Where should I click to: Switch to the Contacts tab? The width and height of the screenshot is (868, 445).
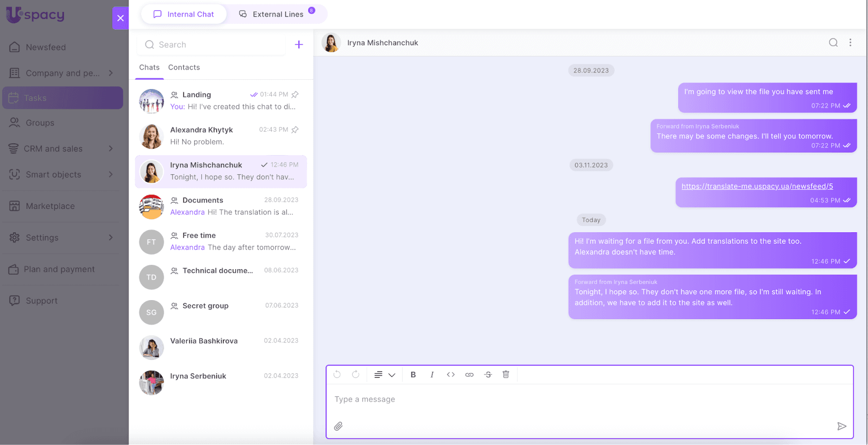pos(184,67)
